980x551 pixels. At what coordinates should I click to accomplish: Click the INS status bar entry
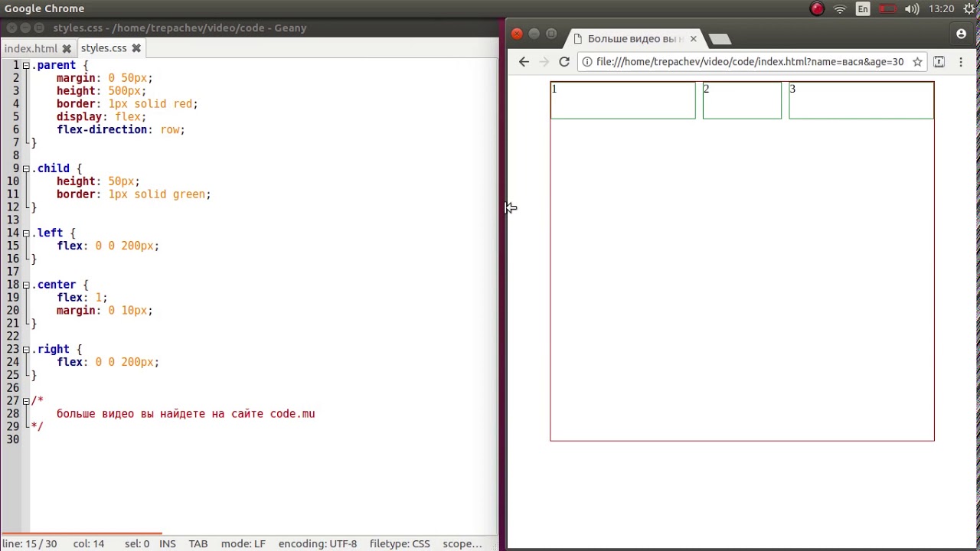coord(168,543)
